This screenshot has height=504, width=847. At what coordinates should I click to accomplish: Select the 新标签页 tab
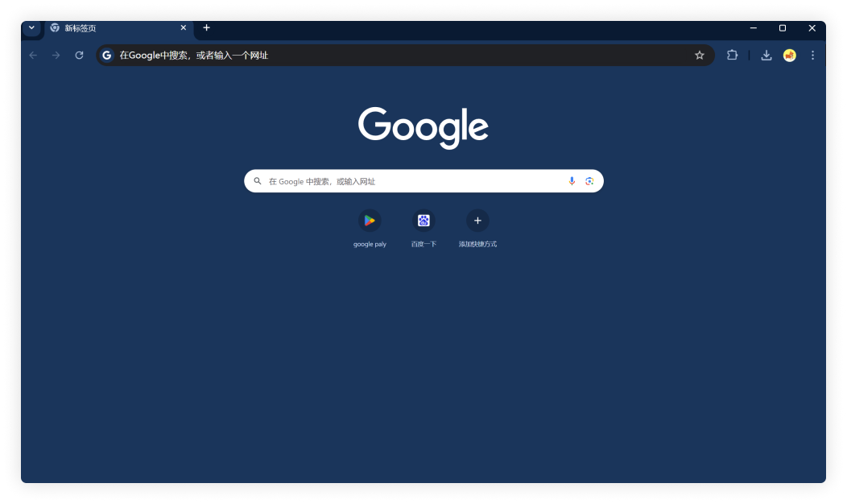pos(113,28)
